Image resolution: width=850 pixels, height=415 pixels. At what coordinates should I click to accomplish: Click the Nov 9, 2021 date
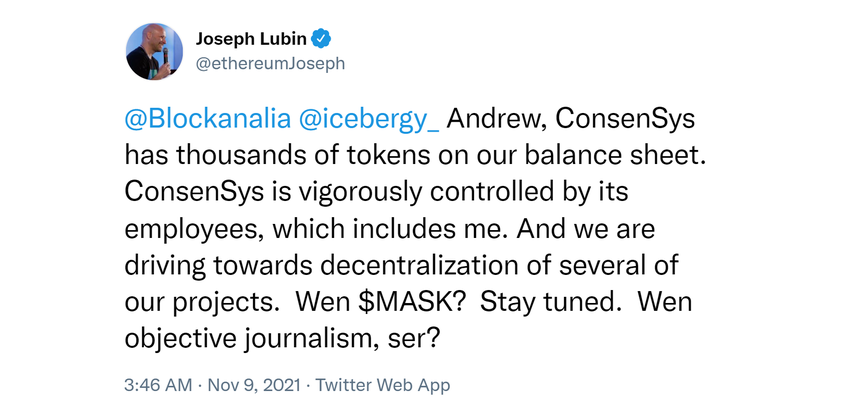tap(254, 386)
